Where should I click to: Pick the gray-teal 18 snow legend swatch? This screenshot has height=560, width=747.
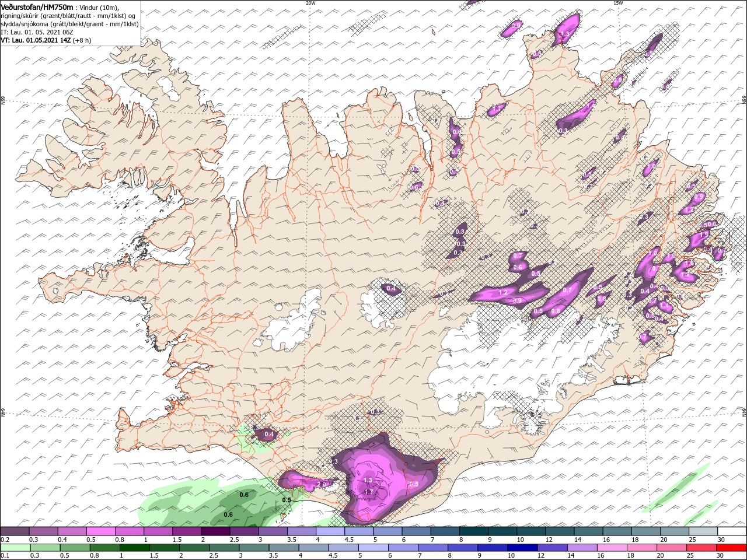pyautogui.click(x=645, y=531)
